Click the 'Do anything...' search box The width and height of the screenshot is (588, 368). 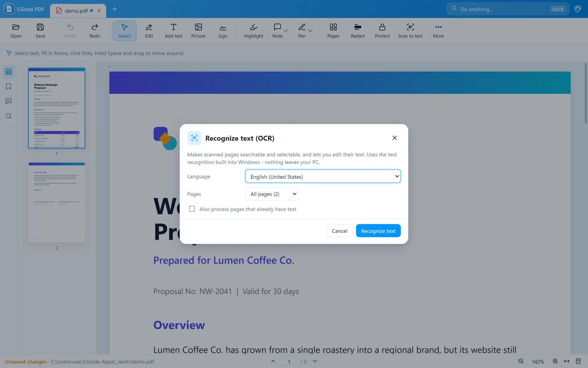508,9
